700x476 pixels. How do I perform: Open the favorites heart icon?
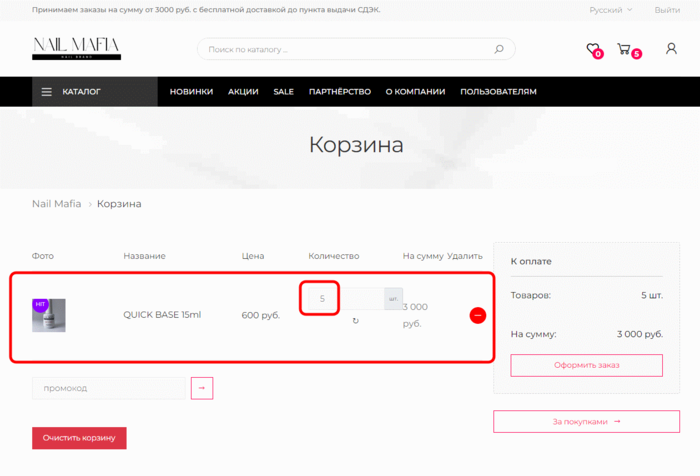click(x=593, y=49)
